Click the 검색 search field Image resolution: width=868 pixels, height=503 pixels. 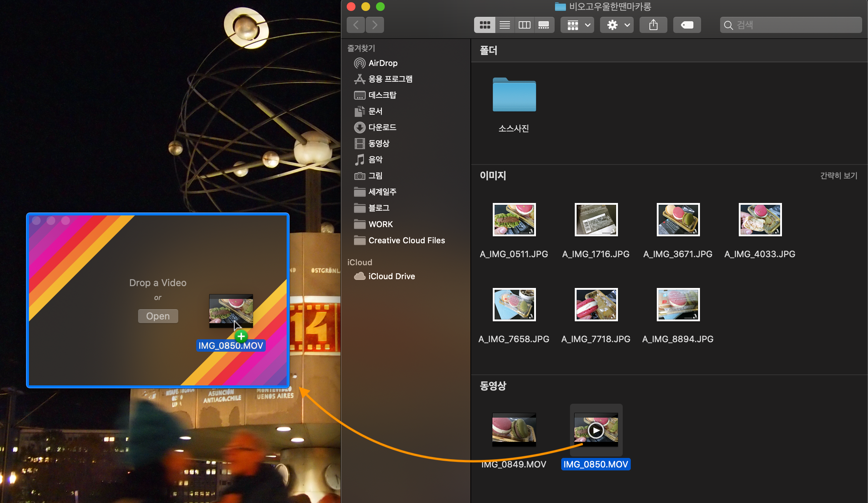click(x=791, y=25)
